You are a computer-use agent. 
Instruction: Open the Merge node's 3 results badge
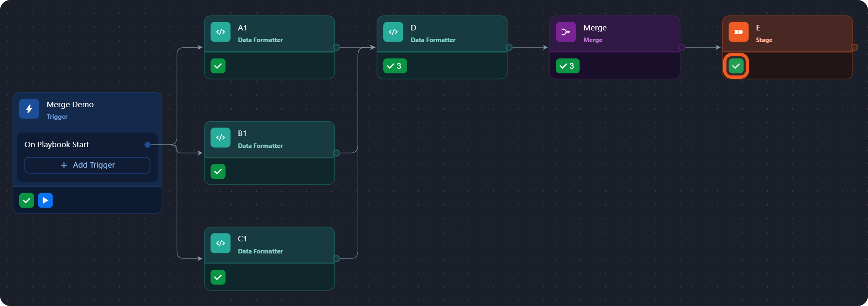coord(567,66)
